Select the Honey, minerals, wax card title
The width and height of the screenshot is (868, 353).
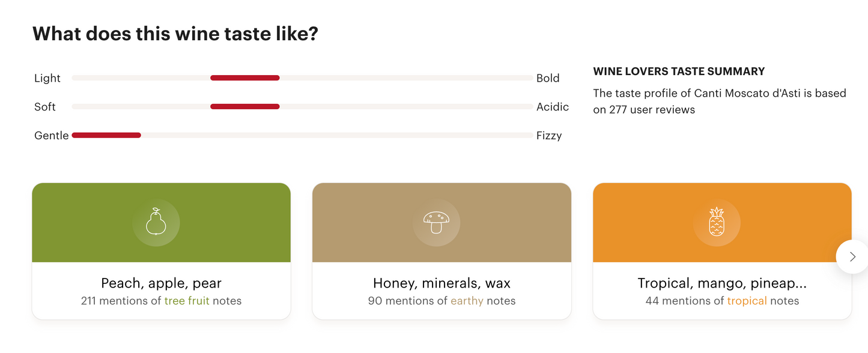click(442, 283)
